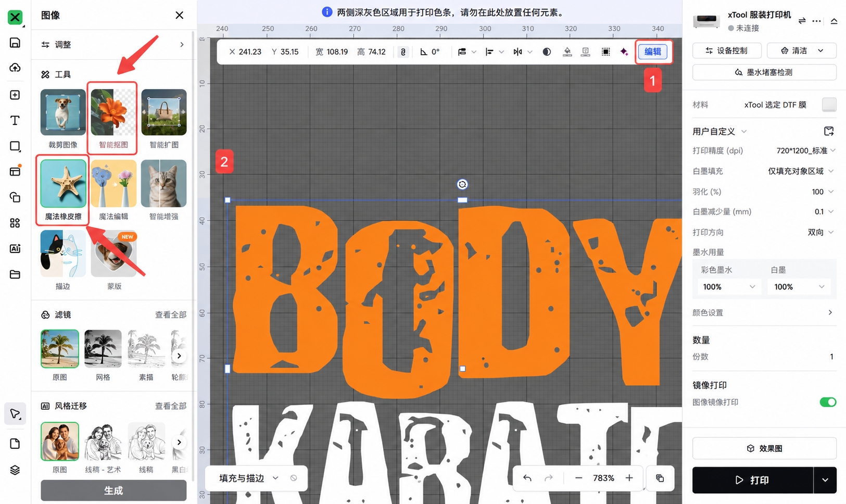Click the green xTool app logo
The width and height of the screenshot is (846, 504).
point(15,17)
